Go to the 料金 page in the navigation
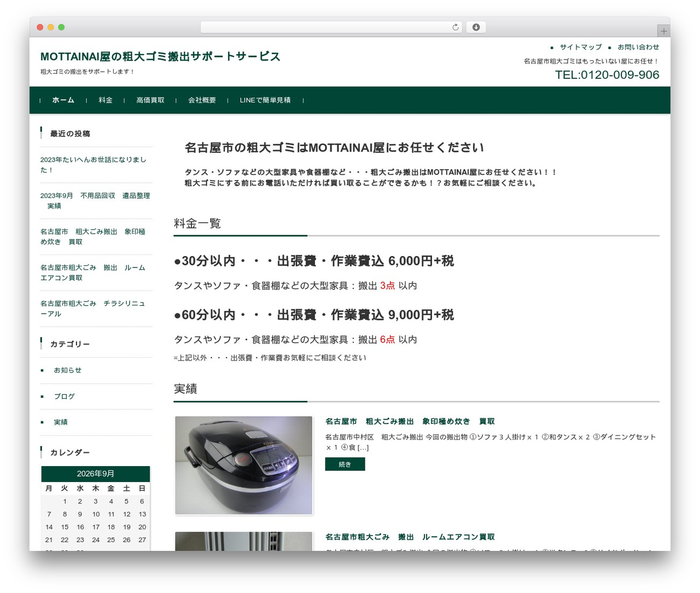Viewport: 700px width, 593px height. (106, 100)
